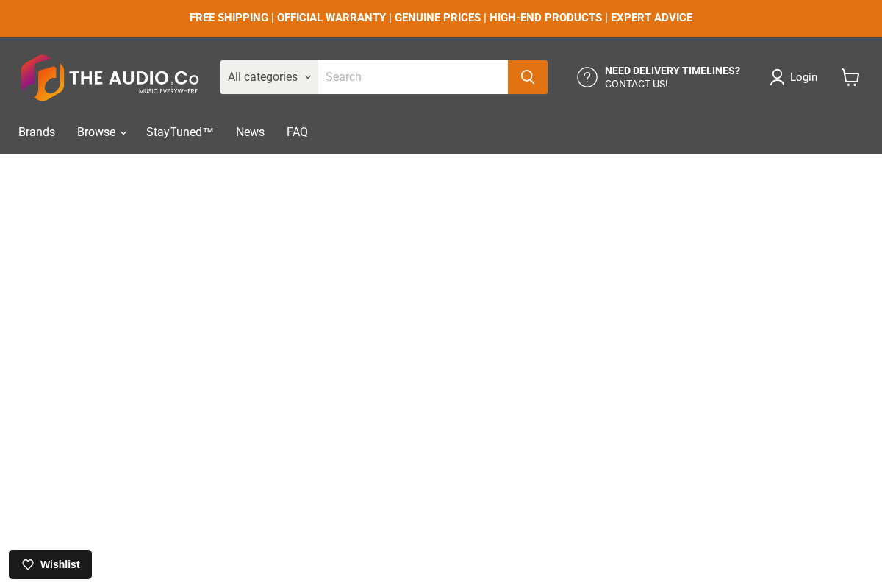Switch to the News section
Viewport: 882px width, 588px height.
pyautogui.click(x=250, y=132)
